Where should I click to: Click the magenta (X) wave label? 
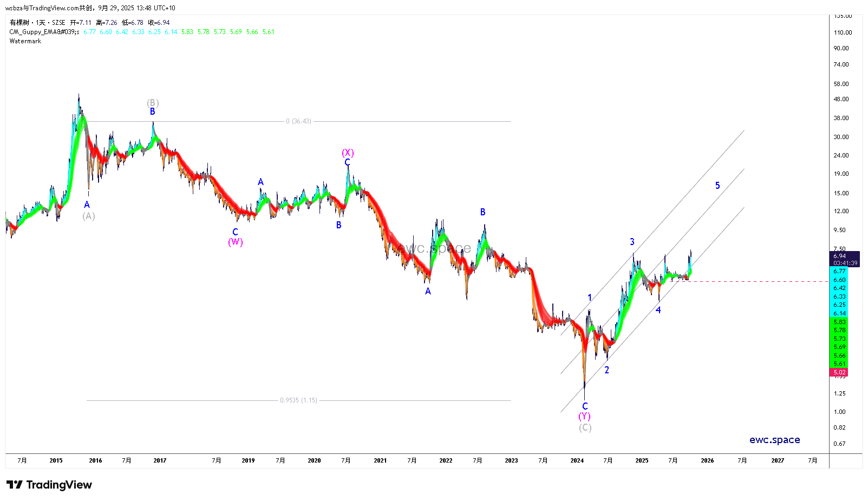[x=348, y=153]
